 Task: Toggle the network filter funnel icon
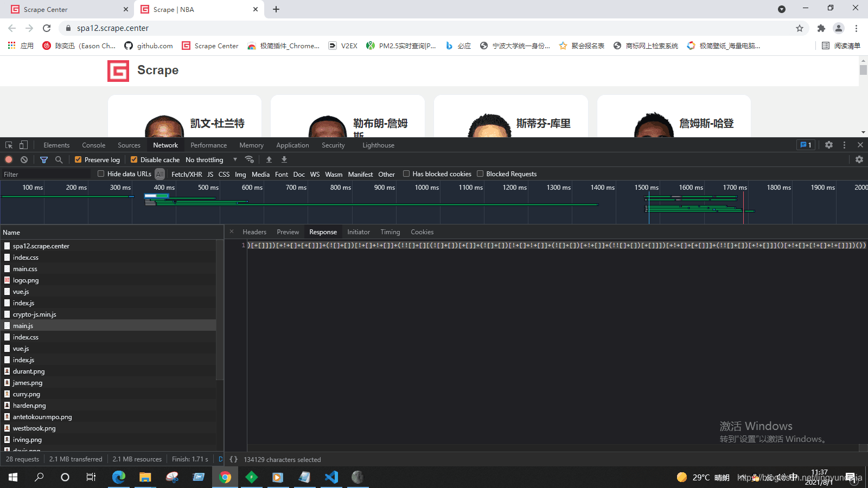44,159
